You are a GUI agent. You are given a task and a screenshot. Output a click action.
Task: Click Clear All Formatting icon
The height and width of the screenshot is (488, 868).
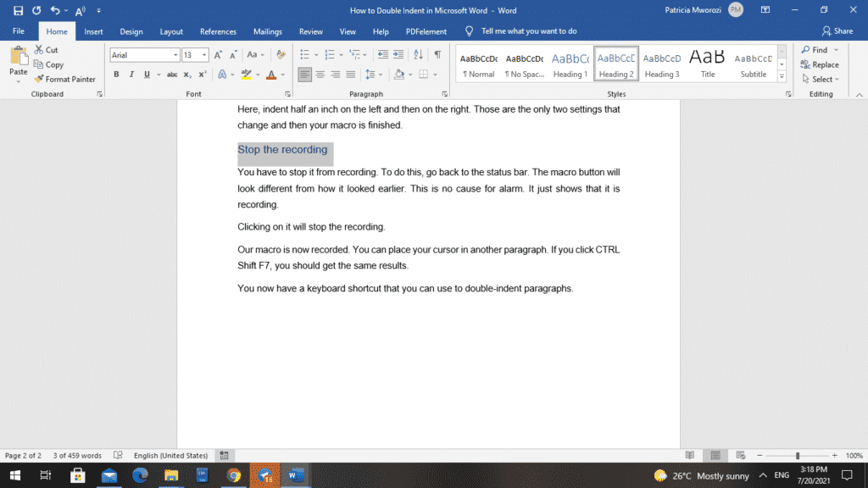point(281,54)
